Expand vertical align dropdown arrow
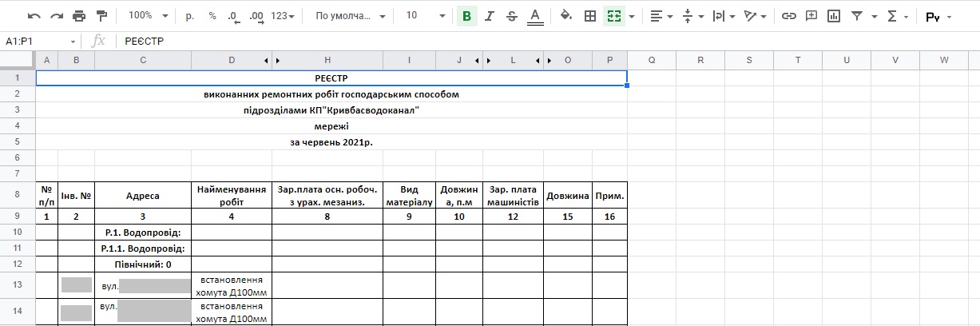This screenshot has width=980, height=326. [700, 17]
